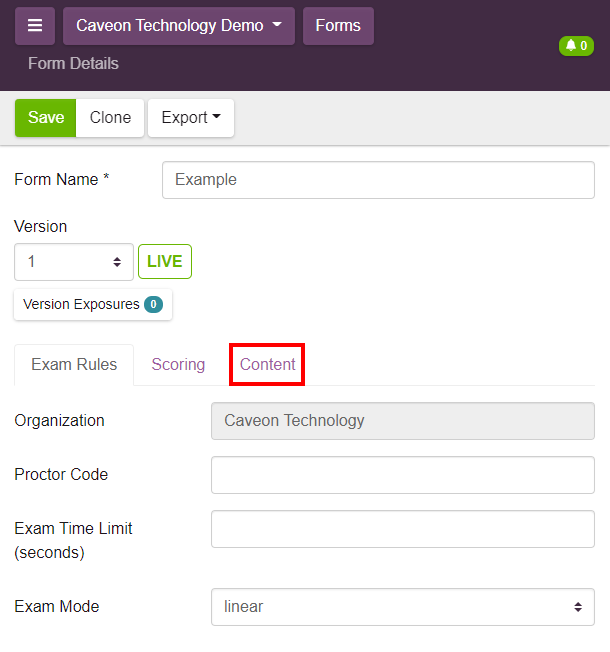Switch to the Scoring tab
This screenshot has height=652, width=610.
178,365
